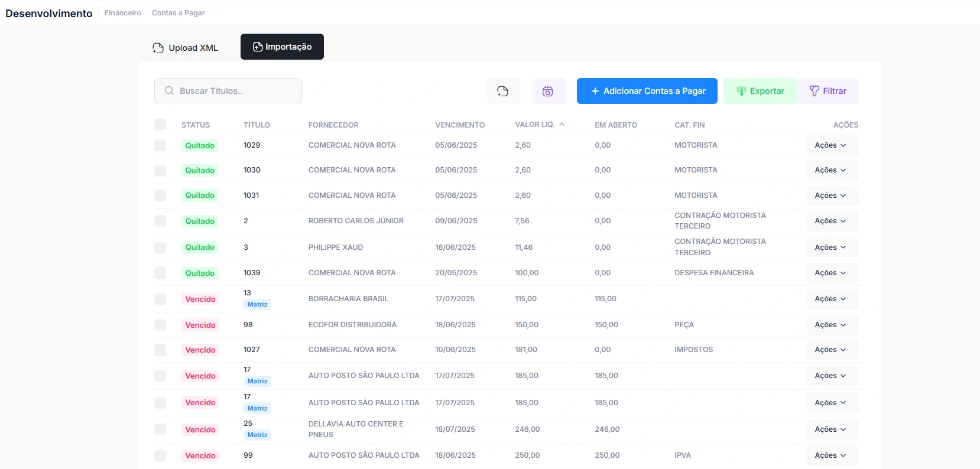980x469 pixels.
Task: Toggle the select-all checkbox in header
Action: [x=160, y=125]
